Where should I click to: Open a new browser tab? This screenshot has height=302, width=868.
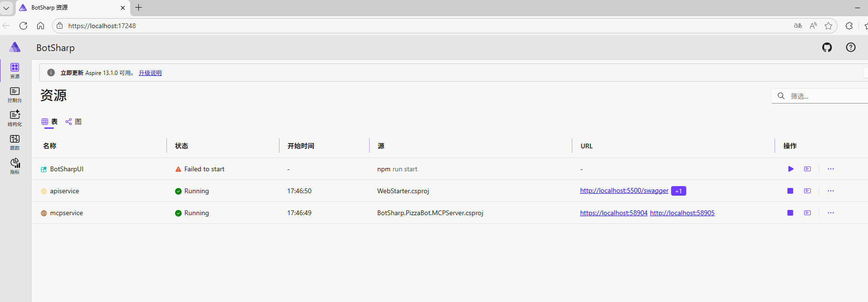coord(139,8)
